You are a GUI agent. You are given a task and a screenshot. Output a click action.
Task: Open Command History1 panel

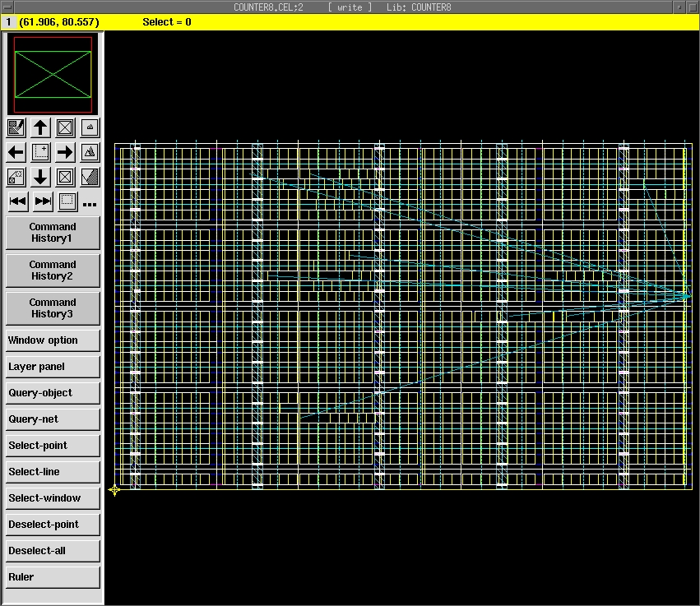pos(53,233)
